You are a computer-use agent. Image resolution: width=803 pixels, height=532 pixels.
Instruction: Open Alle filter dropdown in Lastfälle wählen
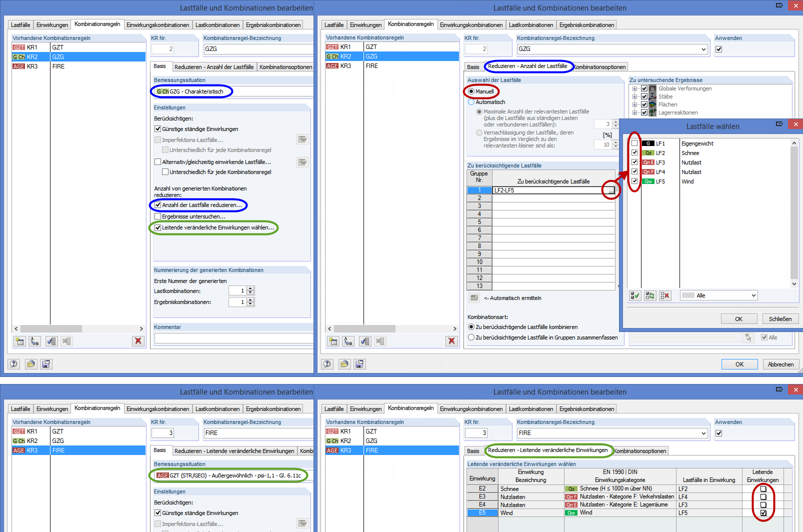tap(753, 295)
